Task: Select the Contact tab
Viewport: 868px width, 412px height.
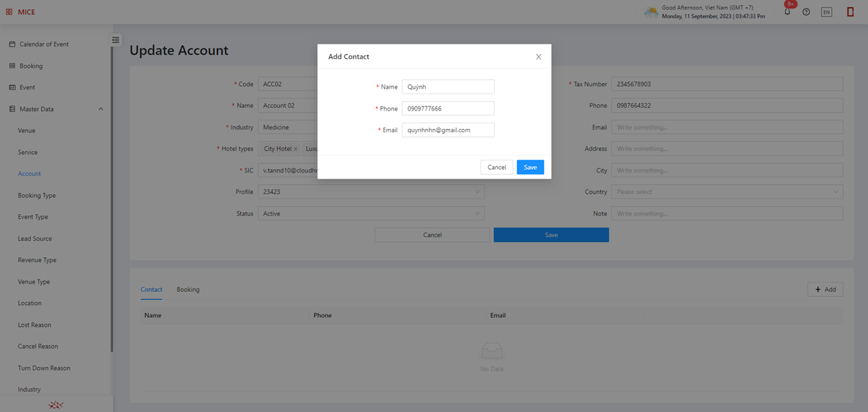Action: pyautogui.click(x=151, y=289)
